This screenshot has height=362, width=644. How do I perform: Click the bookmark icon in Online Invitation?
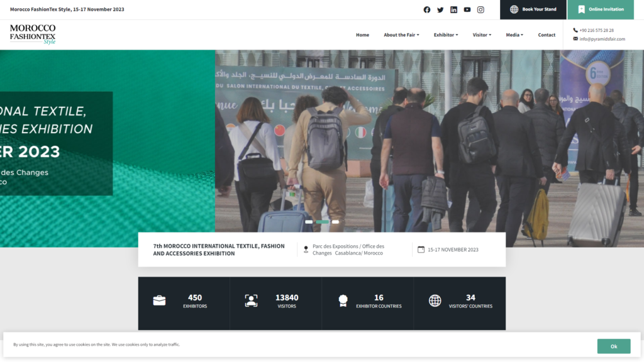(581, 9)
